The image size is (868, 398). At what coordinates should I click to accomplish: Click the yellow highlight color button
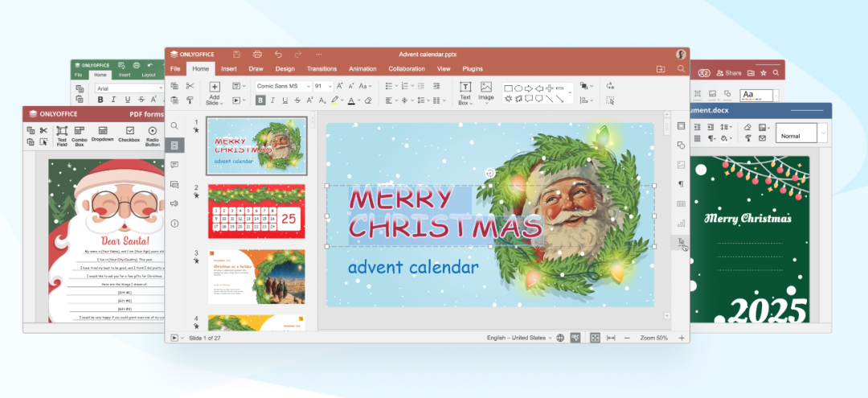click(334, 101)
